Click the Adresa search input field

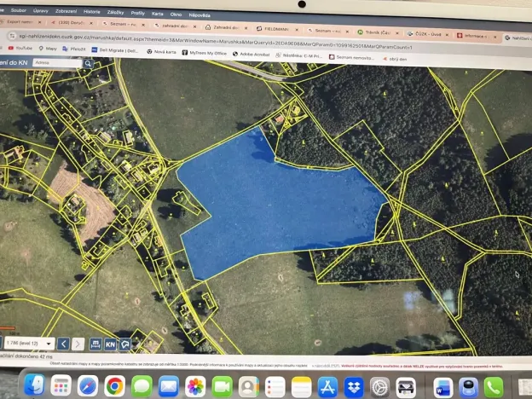60,62
